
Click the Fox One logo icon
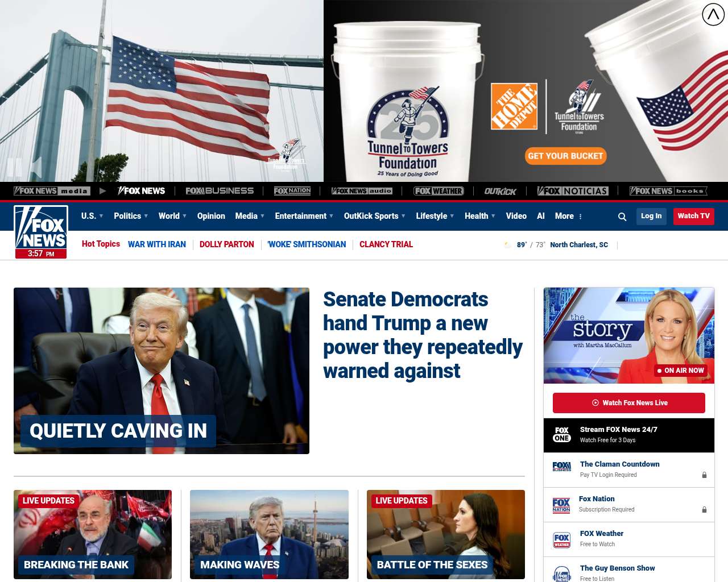[x=562, y=435]
